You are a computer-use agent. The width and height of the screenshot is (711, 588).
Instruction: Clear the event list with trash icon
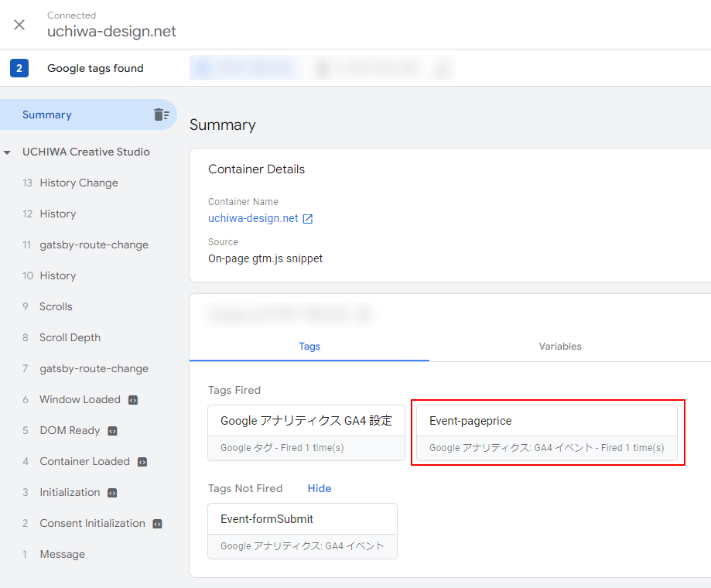pyautogui.click(x=161, y=115)
